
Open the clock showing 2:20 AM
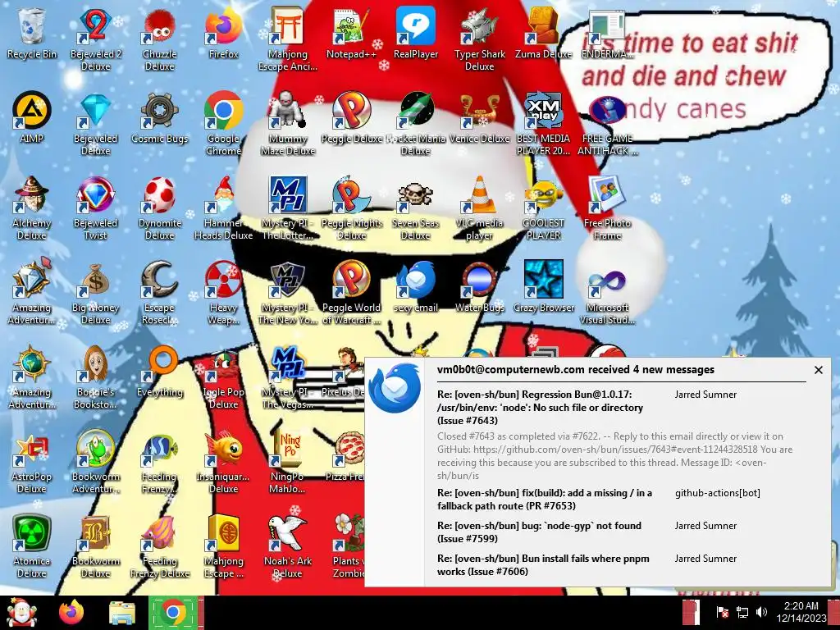801,612
